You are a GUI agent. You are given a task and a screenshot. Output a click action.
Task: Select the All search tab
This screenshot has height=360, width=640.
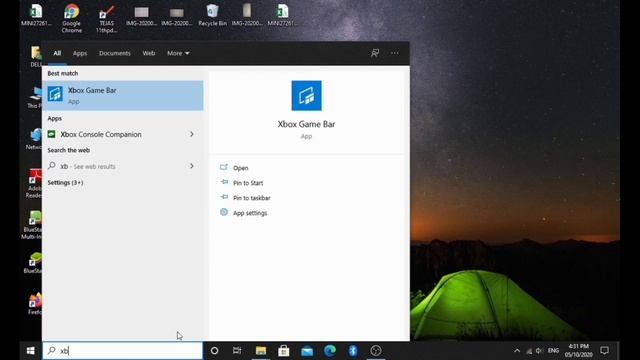point(57,53)
